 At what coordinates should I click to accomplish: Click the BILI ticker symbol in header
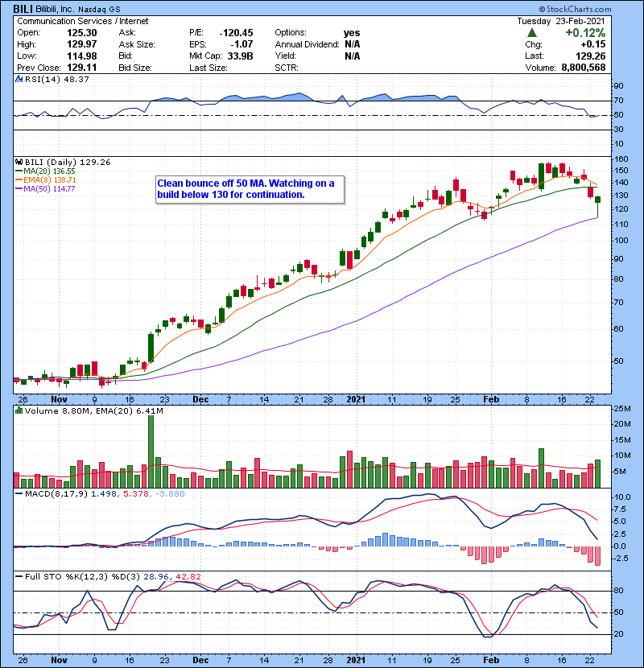(x=23, y=9)
